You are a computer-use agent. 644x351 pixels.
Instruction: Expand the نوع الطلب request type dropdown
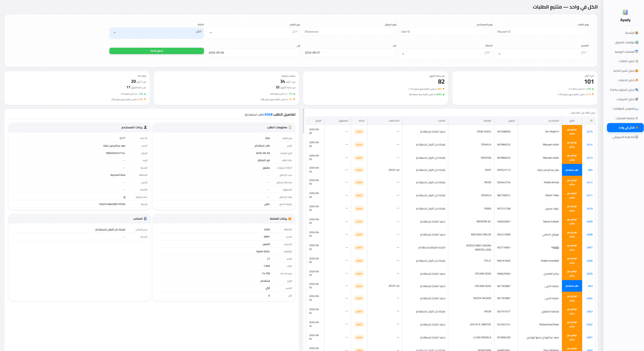[253, 33]
